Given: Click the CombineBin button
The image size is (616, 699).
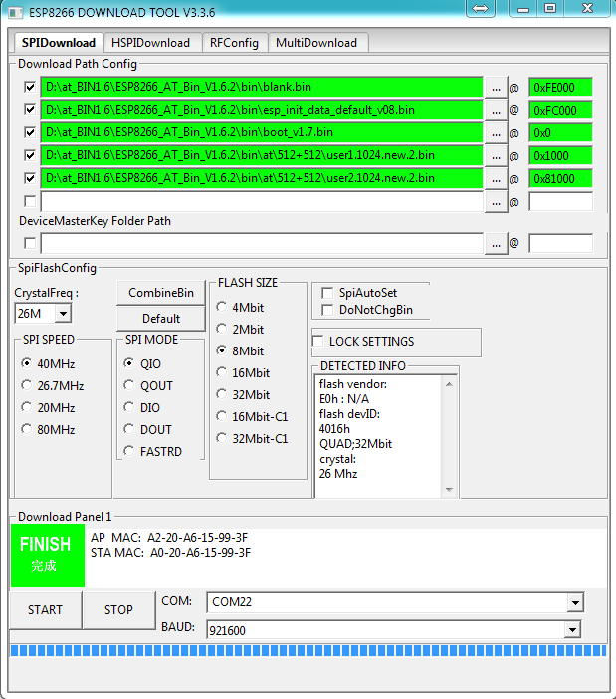Looking at the screenshot, I should point(161,293).
